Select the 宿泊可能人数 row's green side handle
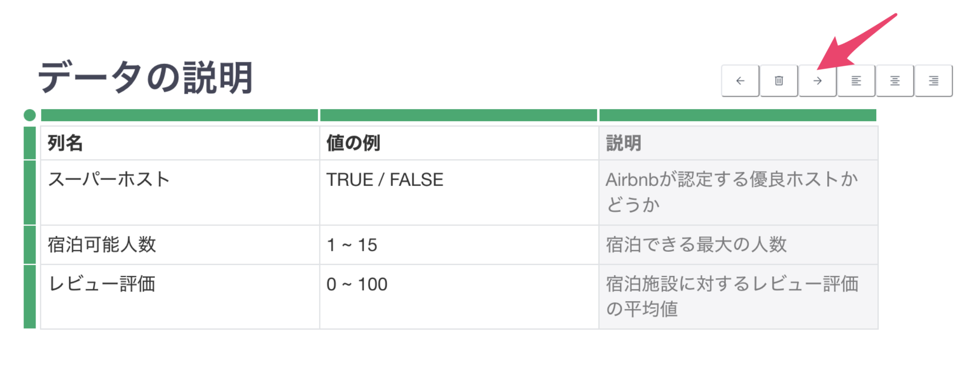 pyautogui.click(x=30, y=245)
